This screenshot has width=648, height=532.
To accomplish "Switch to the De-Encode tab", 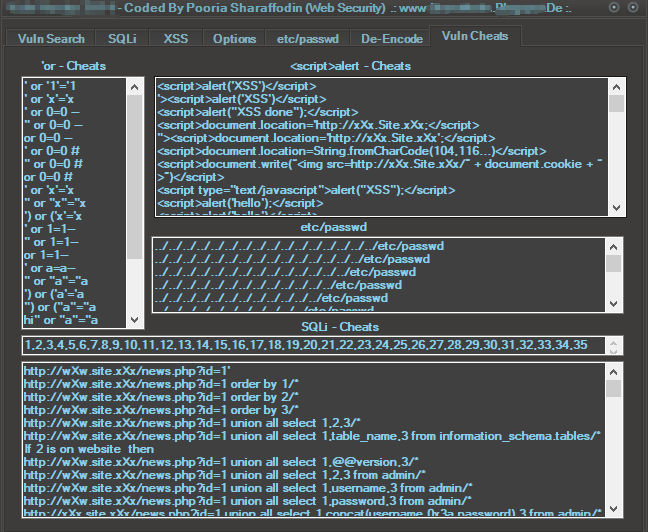I will [392, 38].
